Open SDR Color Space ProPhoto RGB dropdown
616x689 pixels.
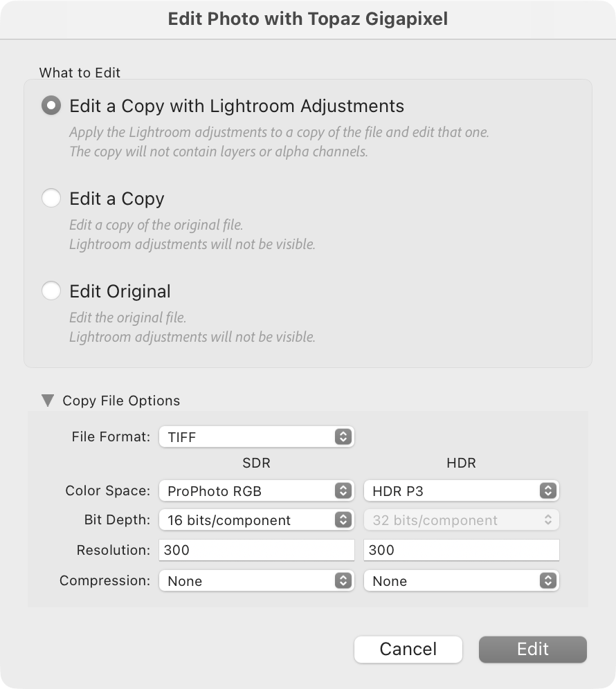[x=256, y=491]
